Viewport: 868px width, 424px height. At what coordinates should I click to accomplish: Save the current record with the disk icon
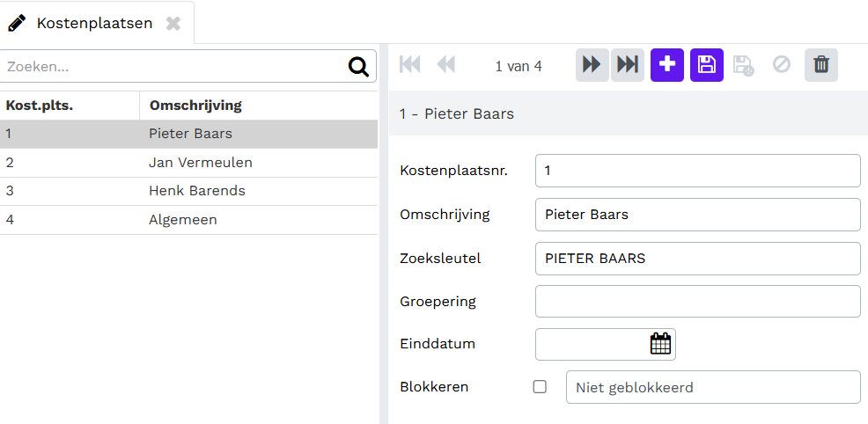[707, 65]
